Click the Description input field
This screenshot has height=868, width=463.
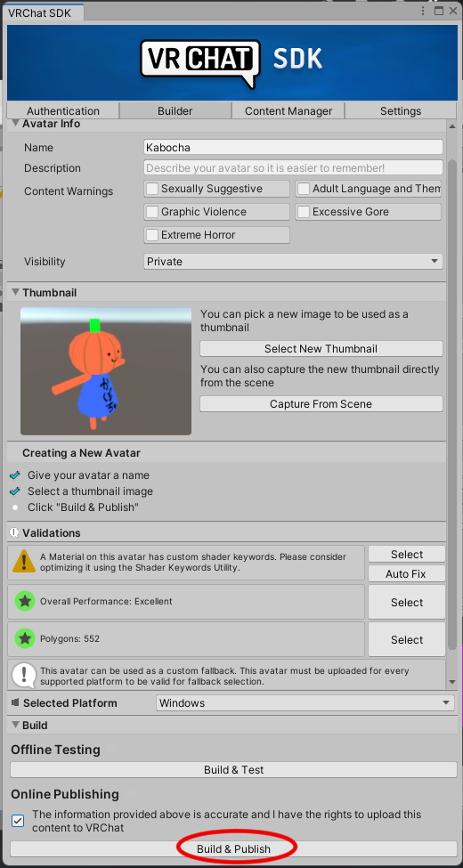(293, 167)
